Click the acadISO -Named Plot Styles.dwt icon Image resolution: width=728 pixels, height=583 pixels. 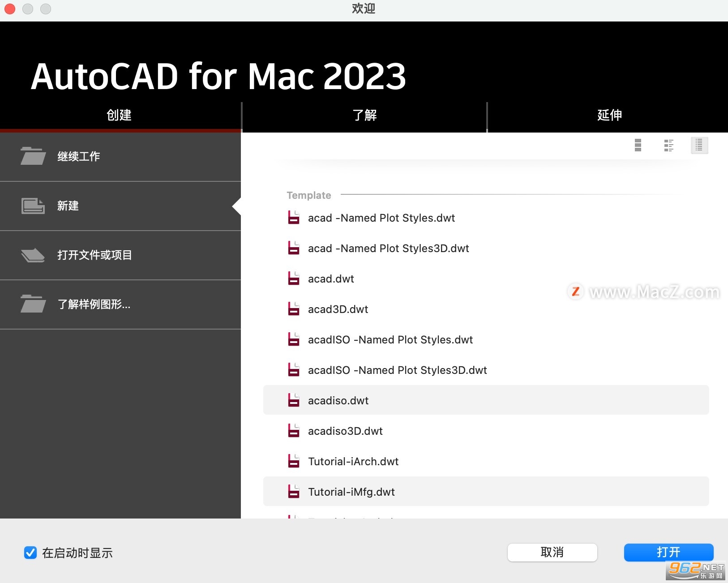(x=294, y=339)
